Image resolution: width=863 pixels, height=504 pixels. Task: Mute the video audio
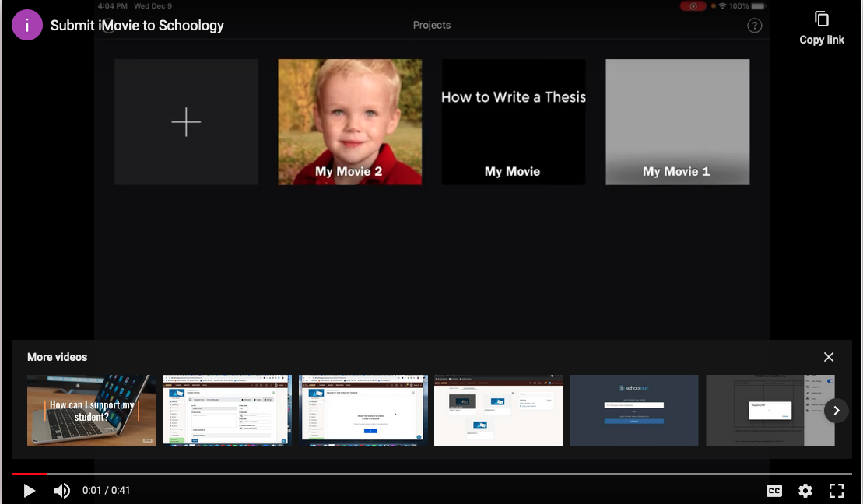coord(61,491)
